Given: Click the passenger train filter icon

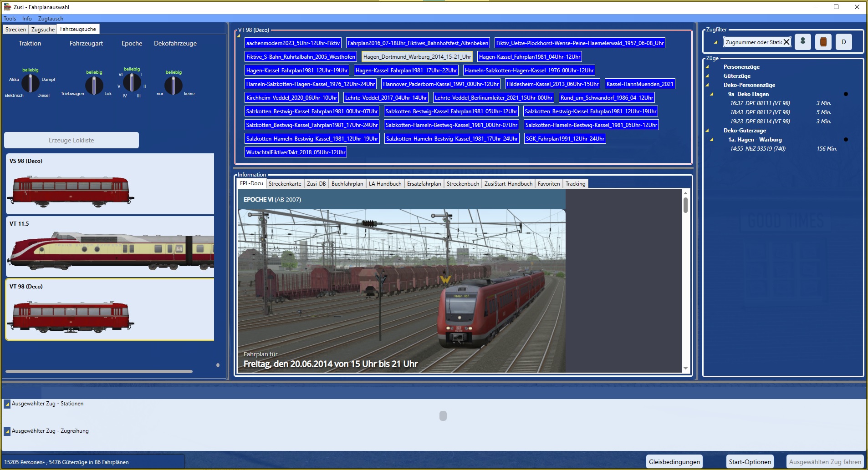Looking at the screenshot, I should [x=802, y=42].
